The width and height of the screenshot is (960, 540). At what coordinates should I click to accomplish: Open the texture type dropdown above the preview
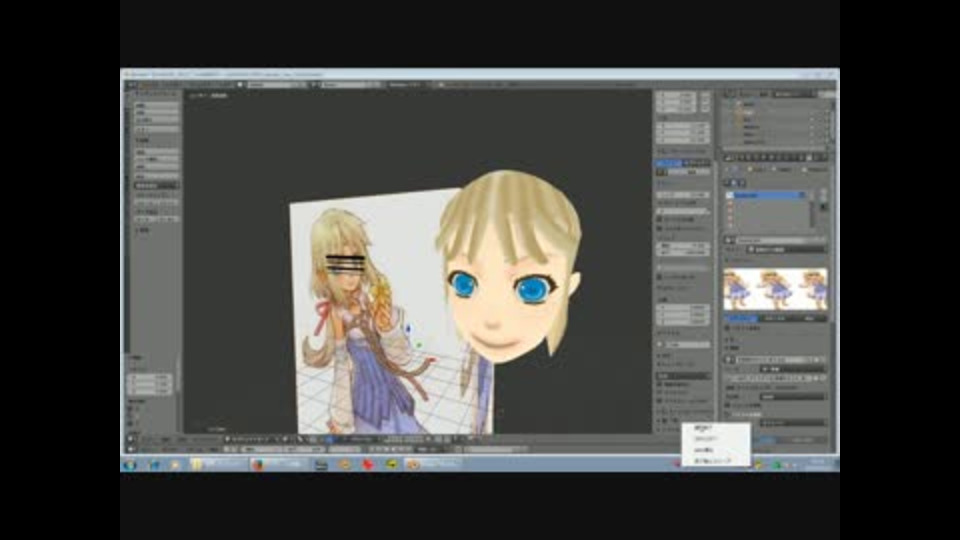[x=786, y=250]
